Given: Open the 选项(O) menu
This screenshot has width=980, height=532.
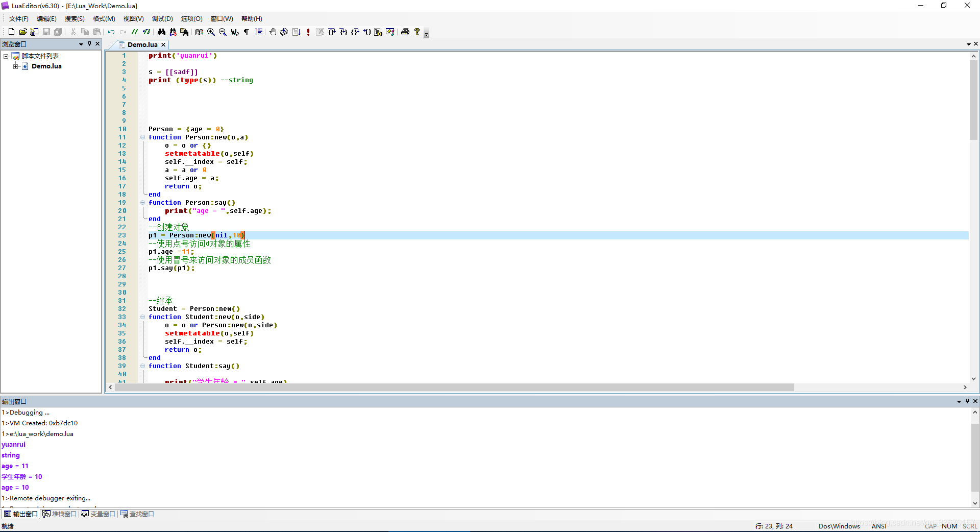Looking at the screenshot, I should 192,19.
